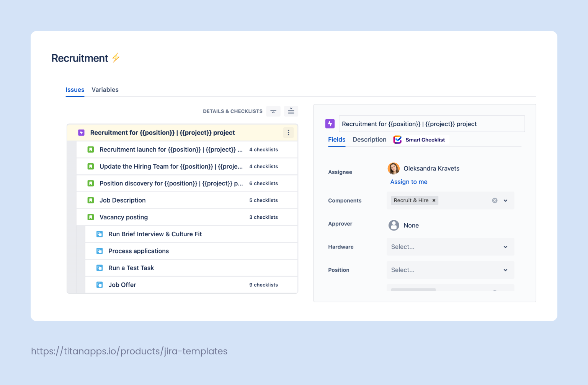Remove the Recruit & Hire component tag
Screen dimensions: 588x385
[434, 200]
